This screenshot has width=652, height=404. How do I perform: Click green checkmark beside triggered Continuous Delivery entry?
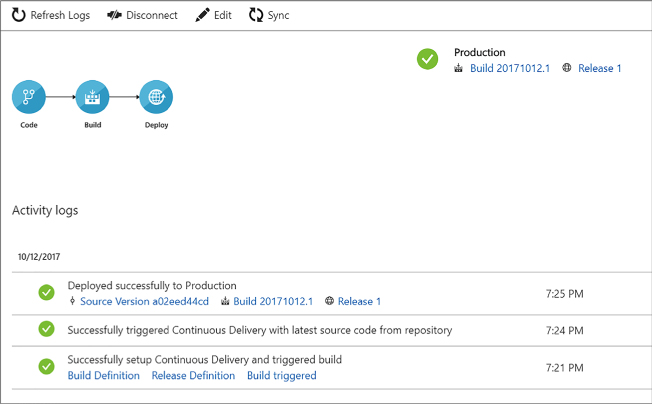[47, 329]
